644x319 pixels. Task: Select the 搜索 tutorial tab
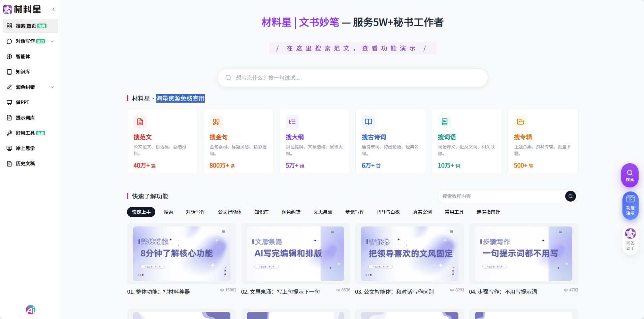tap(168, 212)
